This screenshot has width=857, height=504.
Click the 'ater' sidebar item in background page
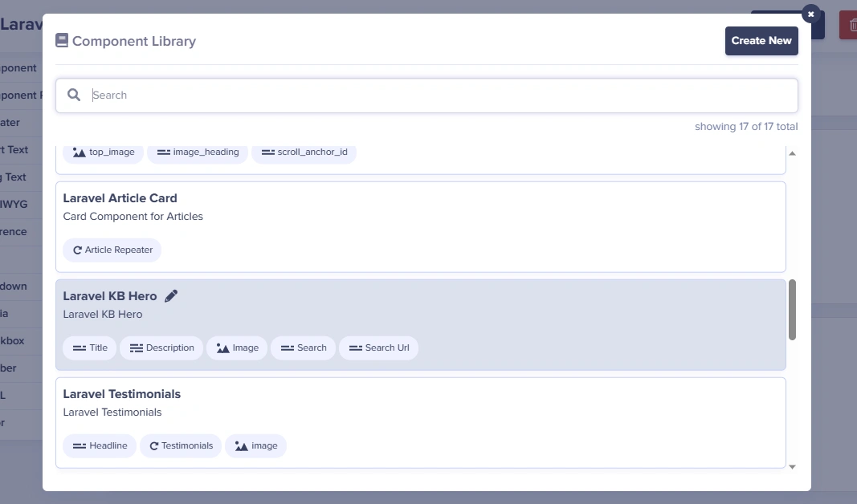click(10, 122)
